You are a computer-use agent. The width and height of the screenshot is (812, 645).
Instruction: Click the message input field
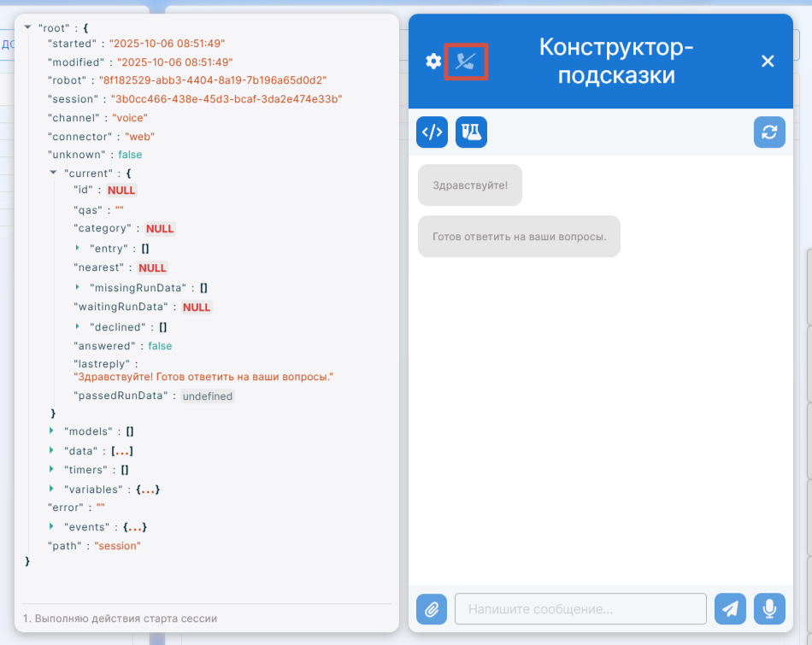click(x=580, y=609)
